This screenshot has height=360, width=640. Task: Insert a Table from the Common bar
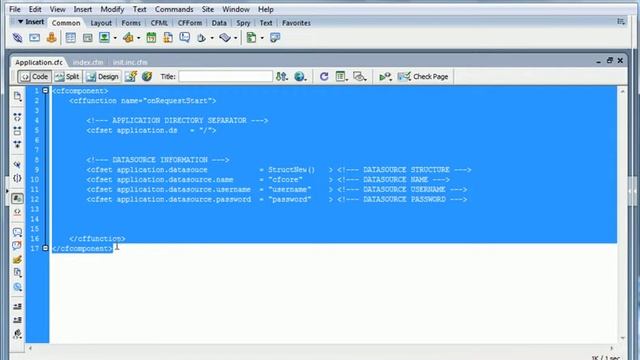point(71,38)
